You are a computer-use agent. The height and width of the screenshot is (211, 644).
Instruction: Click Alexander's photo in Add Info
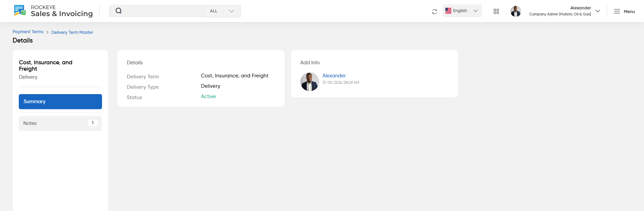click(309, 82)
